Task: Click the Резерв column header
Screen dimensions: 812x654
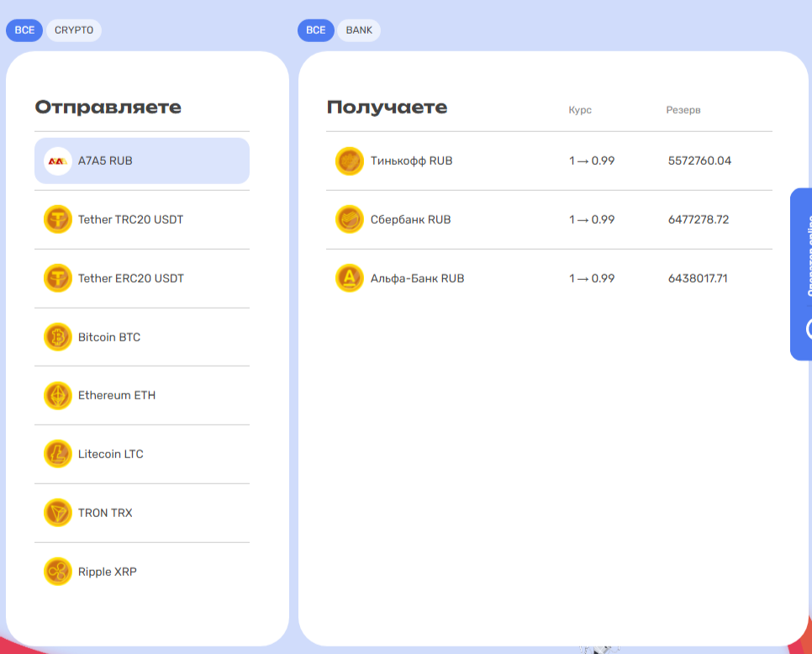Action: click(x=683, y=110)
